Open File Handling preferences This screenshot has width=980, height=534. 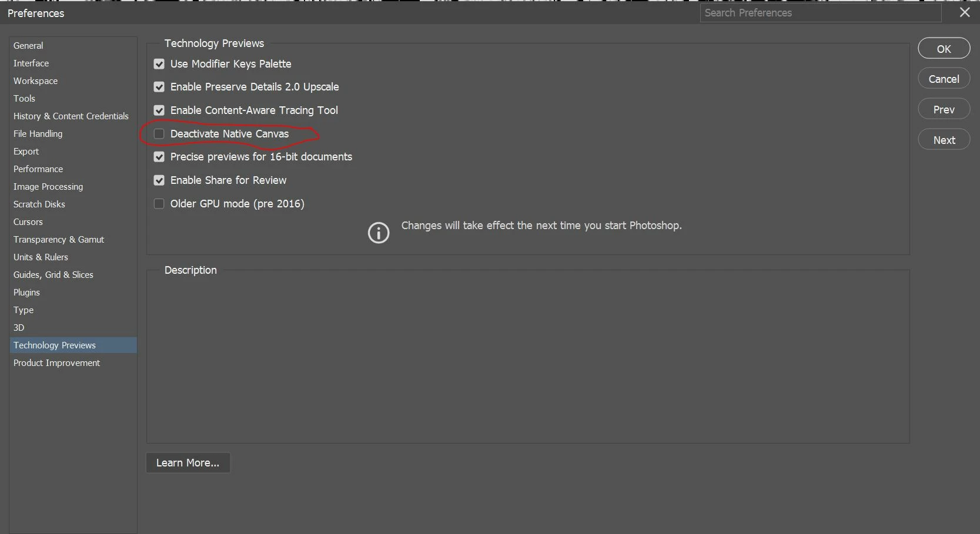pyautogui.click(x=73, y=133)
